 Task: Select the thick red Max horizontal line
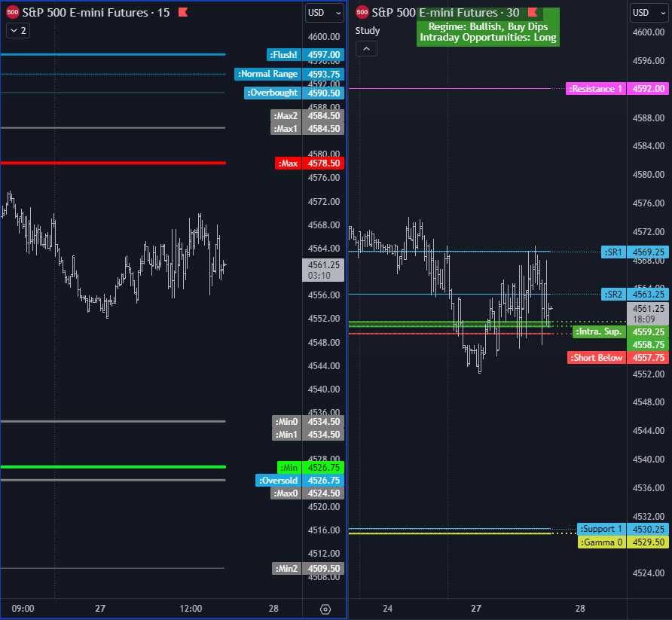tap(113, 163)
